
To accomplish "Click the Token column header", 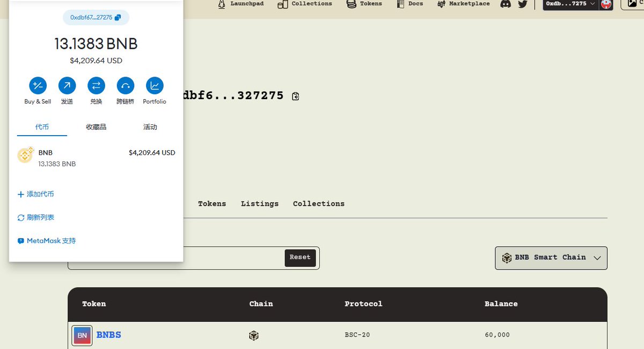I will 94,304.
